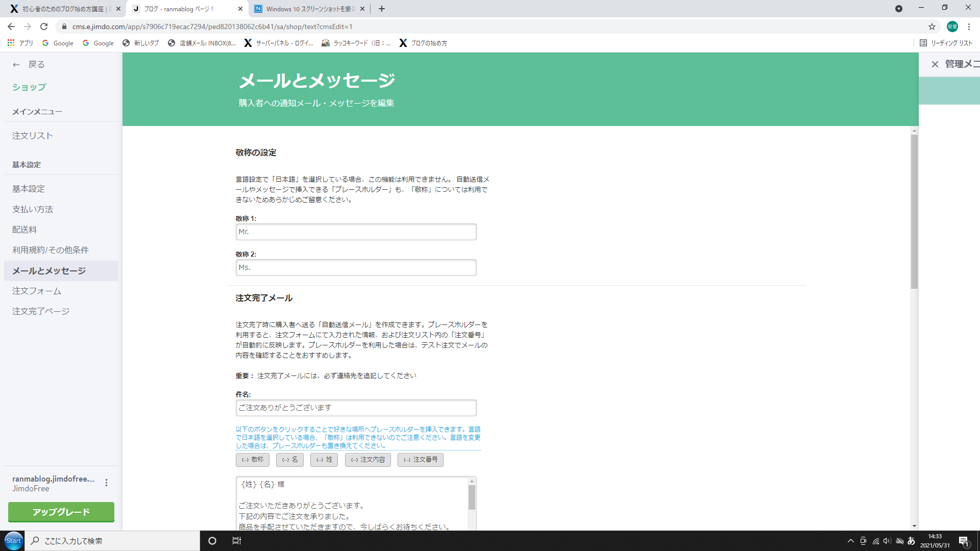
Task: Open 注文リスト in the sidebar
Action: pyautogui.click(x=33, y=136)
